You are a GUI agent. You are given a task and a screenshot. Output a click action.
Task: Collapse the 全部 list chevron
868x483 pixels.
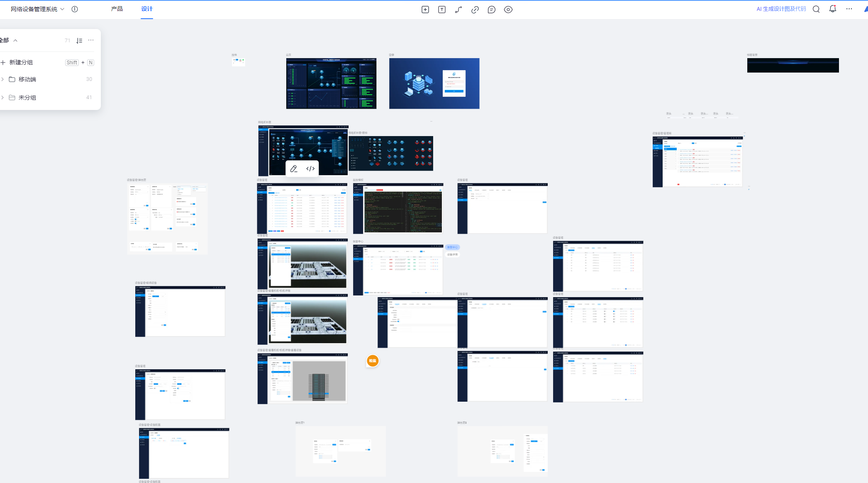click(15, 41)
